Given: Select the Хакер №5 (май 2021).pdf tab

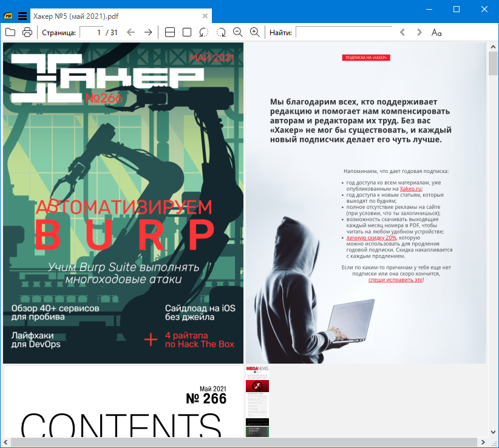Looking at the screenshot, I should pos(121,16).
